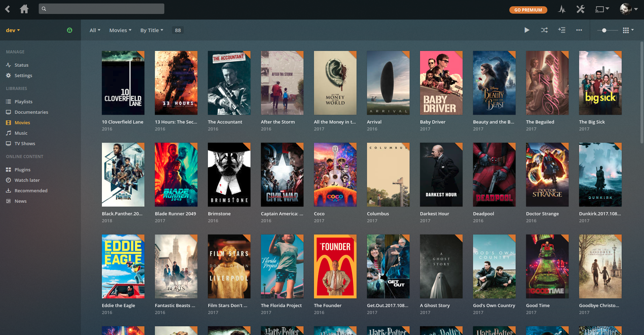Open the home screen icon
644x335 pixels.
[24, 9]
